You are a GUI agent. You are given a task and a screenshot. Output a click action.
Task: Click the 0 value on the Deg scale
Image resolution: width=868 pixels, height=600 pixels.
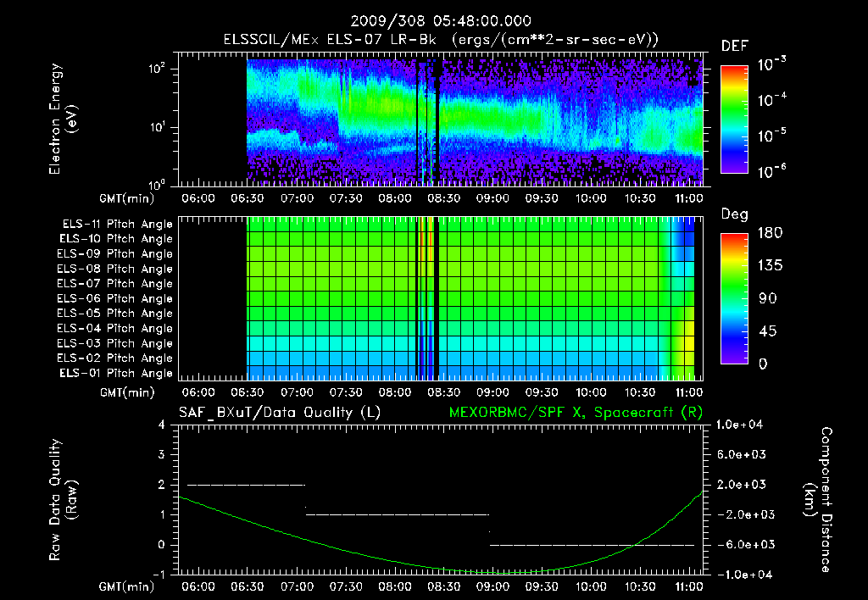(763, 364)
